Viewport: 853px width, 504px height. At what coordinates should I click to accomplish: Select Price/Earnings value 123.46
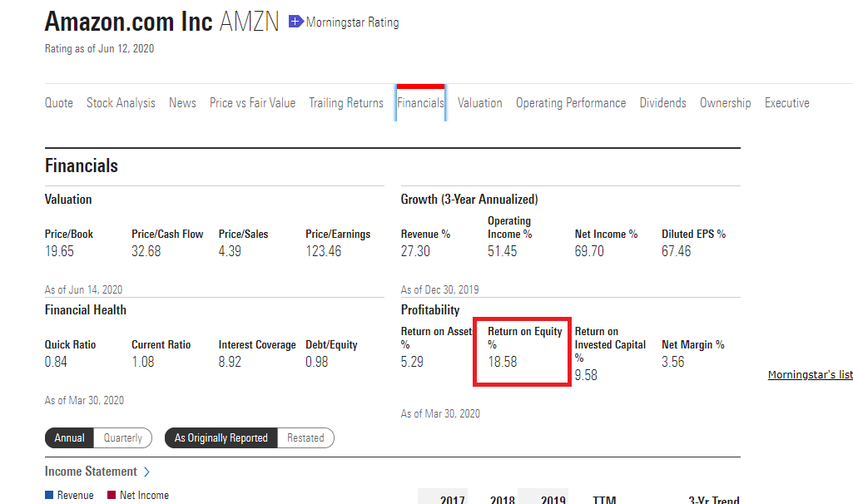[323, 251]
